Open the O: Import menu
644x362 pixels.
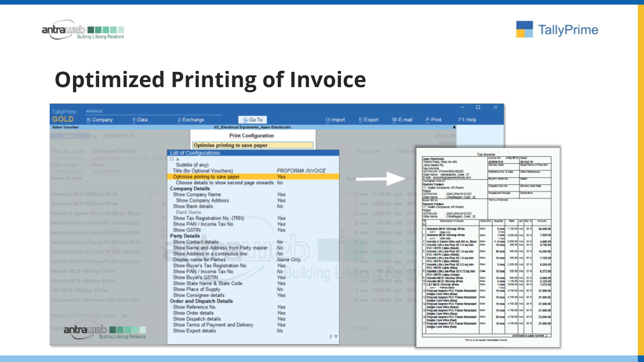335,120
